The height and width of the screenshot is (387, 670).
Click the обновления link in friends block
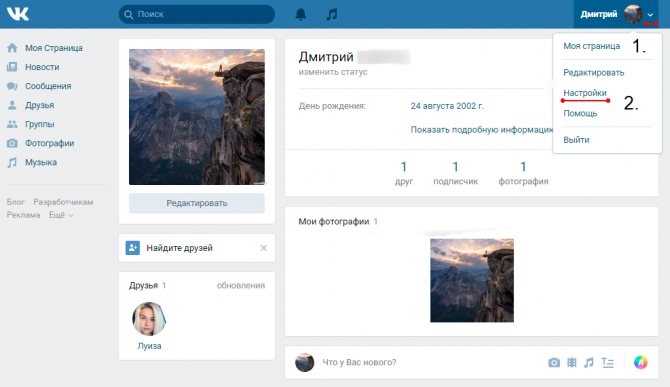point(241,285)
